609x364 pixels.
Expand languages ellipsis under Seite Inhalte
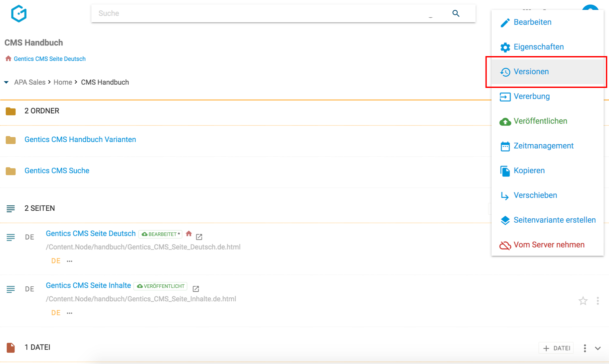tap(69, 313)
